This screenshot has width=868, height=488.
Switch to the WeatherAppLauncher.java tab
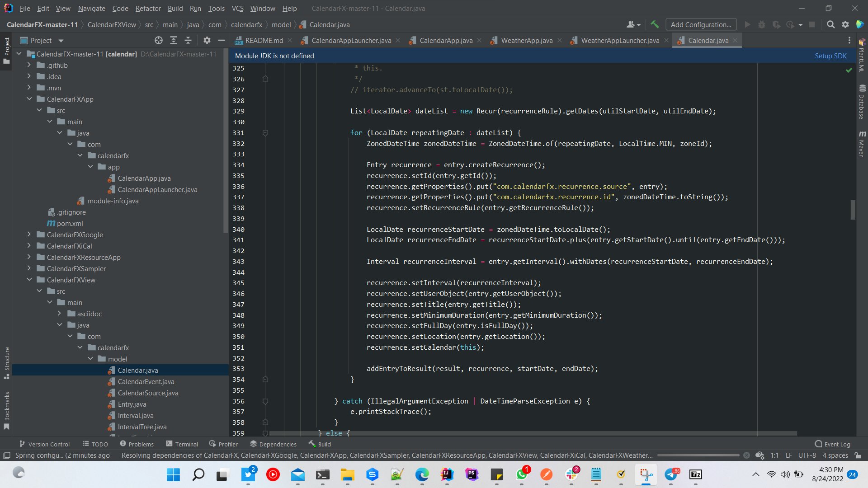pyautogui.click(x=620, y=40)
